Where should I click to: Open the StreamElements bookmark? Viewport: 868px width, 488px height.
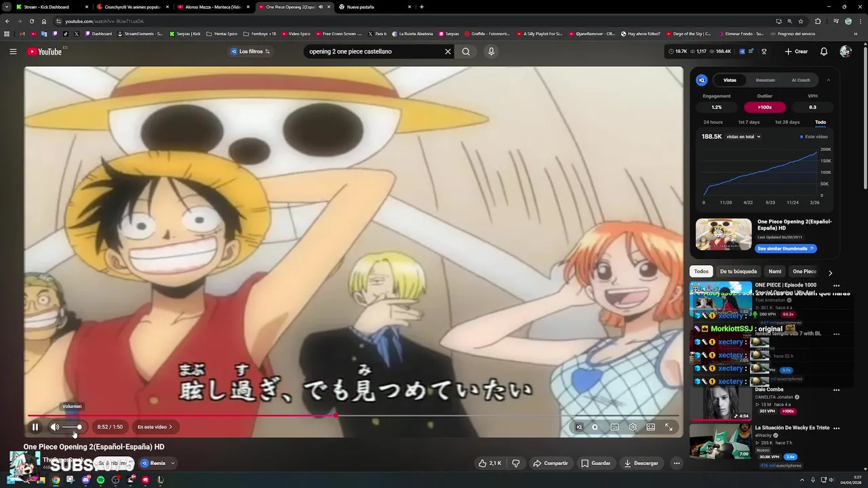point(140,34)
